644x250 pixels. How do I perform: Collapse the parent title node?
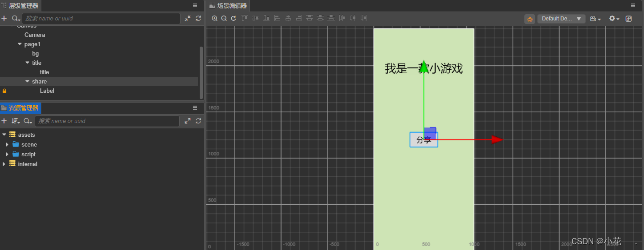coord(28,63)
